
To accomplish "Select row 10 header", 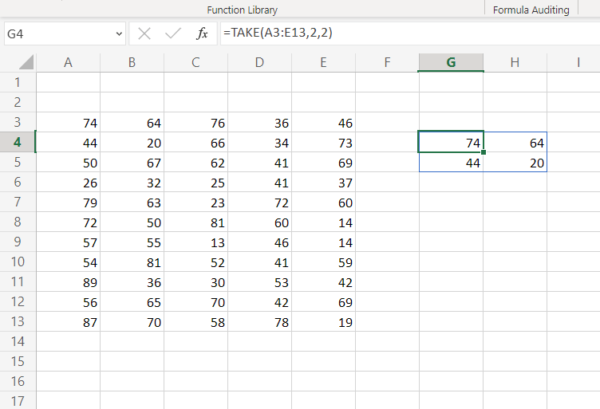I will (x=18, y=261).
